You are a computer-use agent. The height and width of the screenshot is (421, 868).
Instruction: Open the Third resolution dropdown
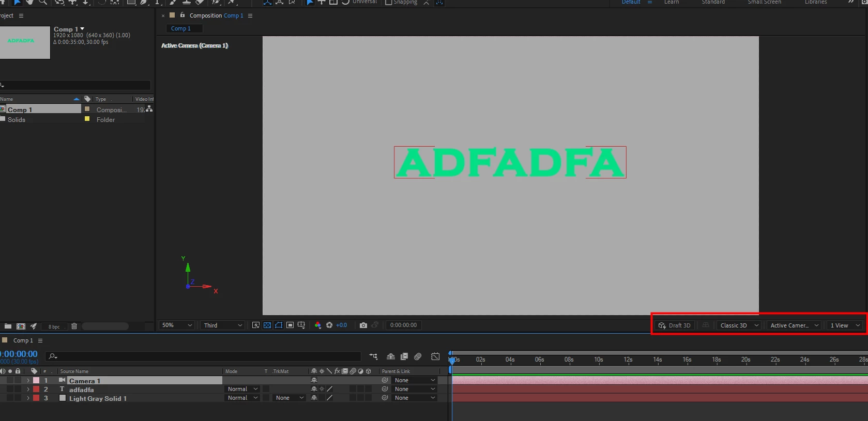click(222, 325)
